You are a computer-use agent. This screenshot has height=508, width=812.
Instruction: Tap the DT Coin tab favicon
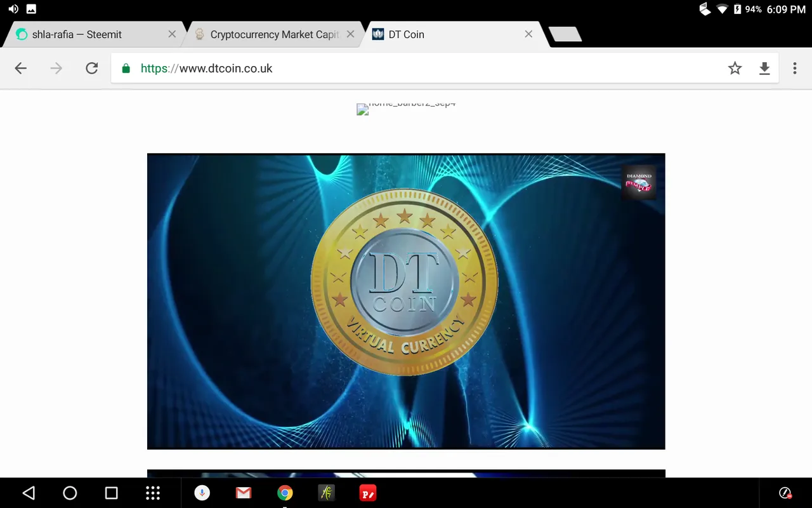point(378,34)
